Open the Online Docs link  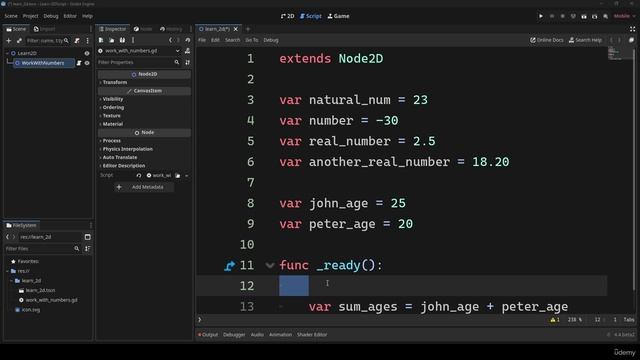coord(547,40)
